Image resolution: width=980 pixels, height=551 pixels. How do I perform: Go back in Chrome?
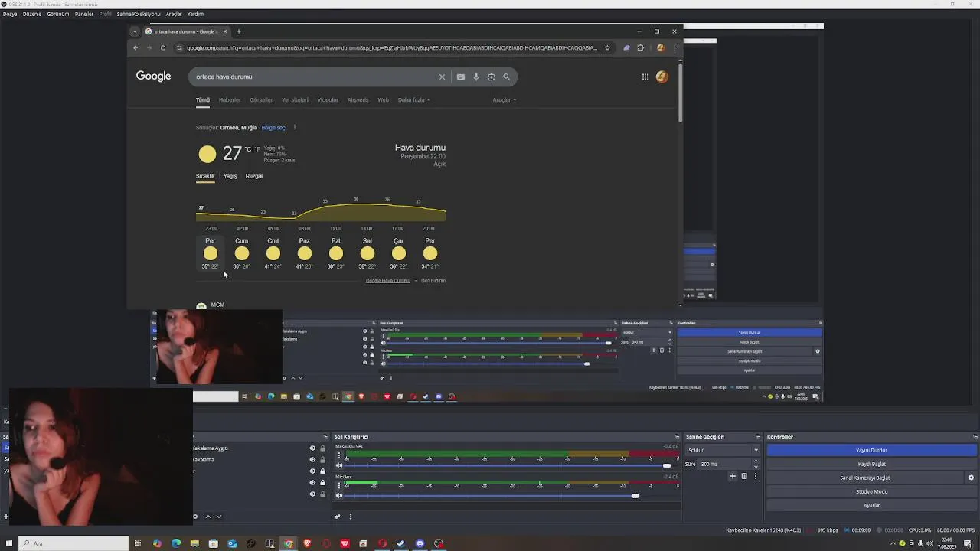click(136, 47)
